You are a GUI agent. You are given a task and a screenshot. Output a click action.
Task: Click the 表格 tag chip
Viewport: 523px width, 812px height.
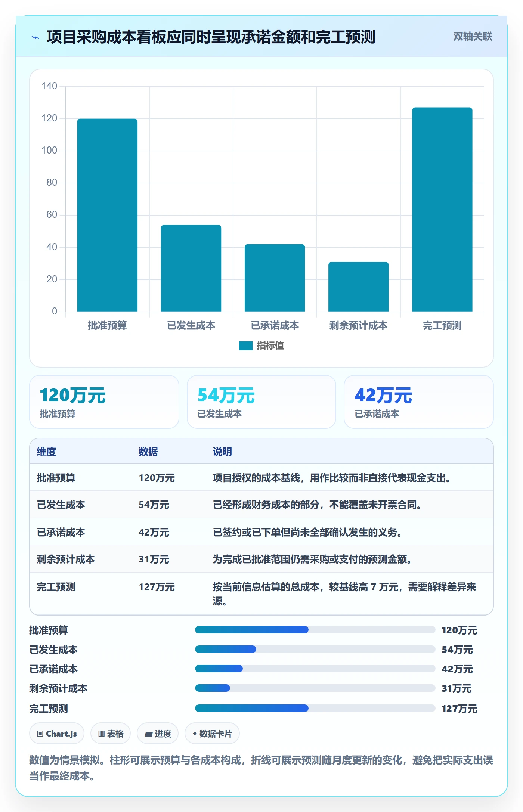click(111, 734)
